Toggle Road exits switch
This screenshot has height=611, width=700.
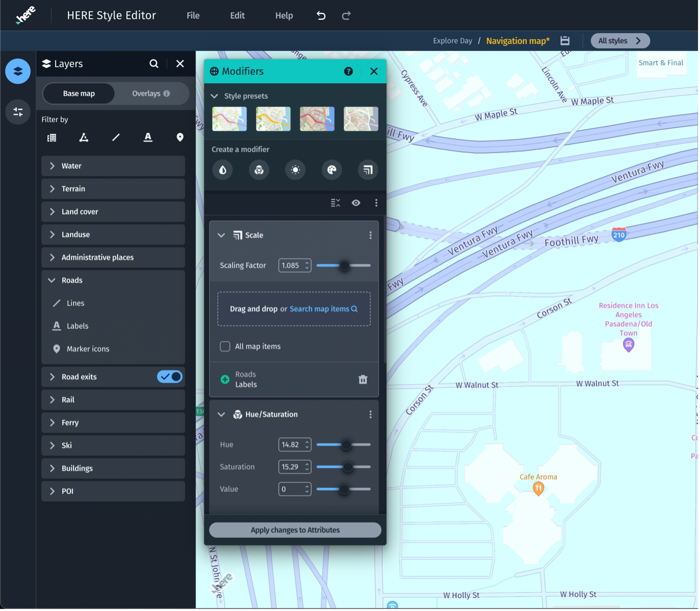(170, 377)
